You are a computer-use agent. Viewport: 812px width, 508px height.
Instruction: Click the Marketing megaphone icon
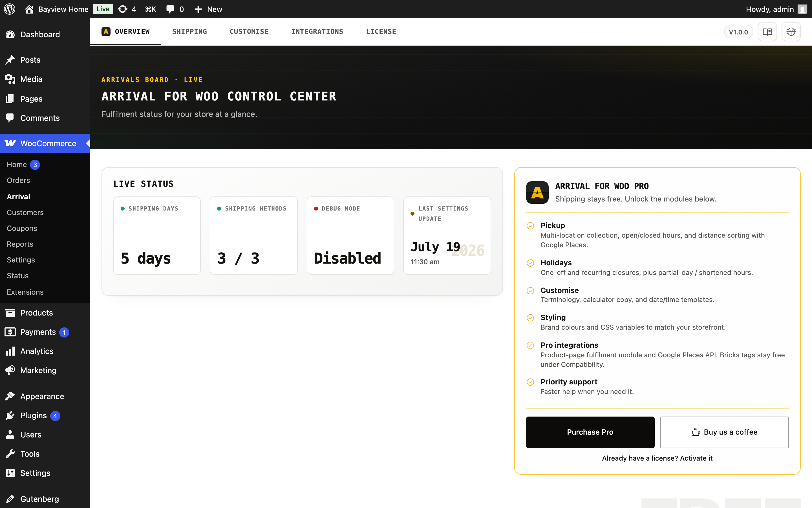pos(10,370)
